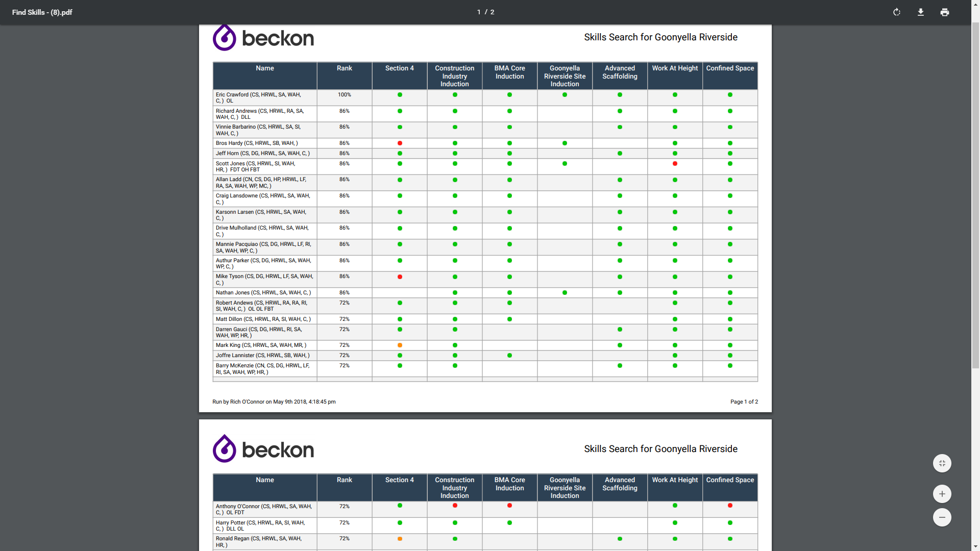Click Section 4 dot for Richard Andrews

400,111
